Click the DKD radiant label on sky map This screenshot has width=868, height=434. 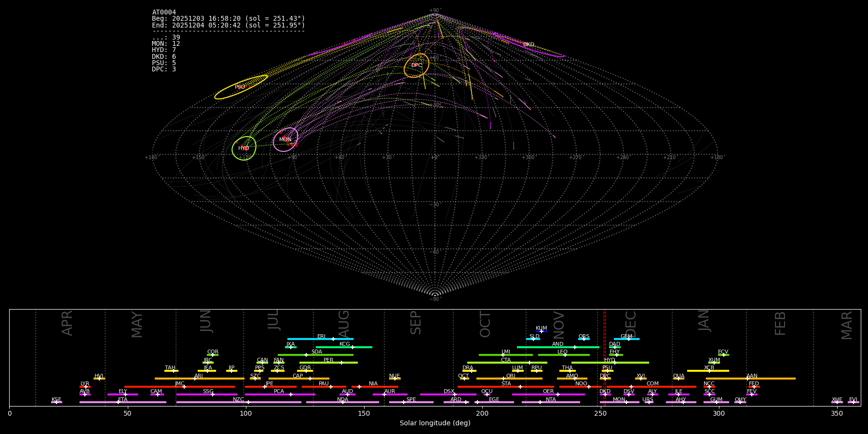click(x=529, y=45)
